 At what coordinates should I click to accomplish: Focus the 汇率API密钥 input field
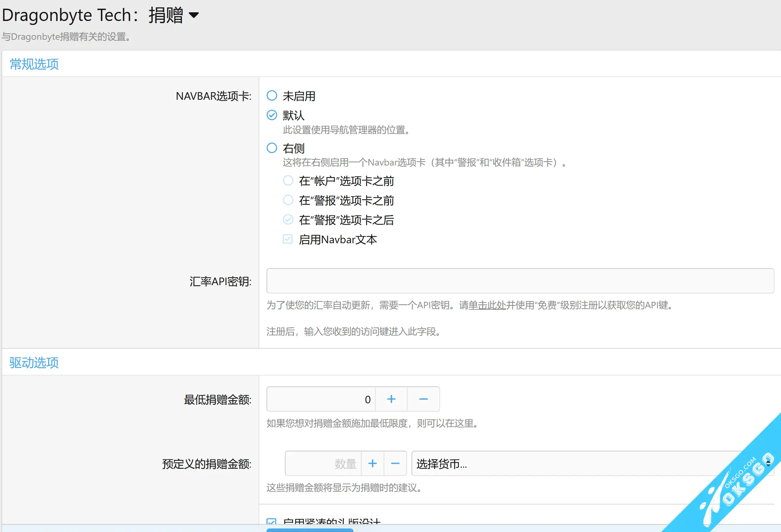coord(520,281)
